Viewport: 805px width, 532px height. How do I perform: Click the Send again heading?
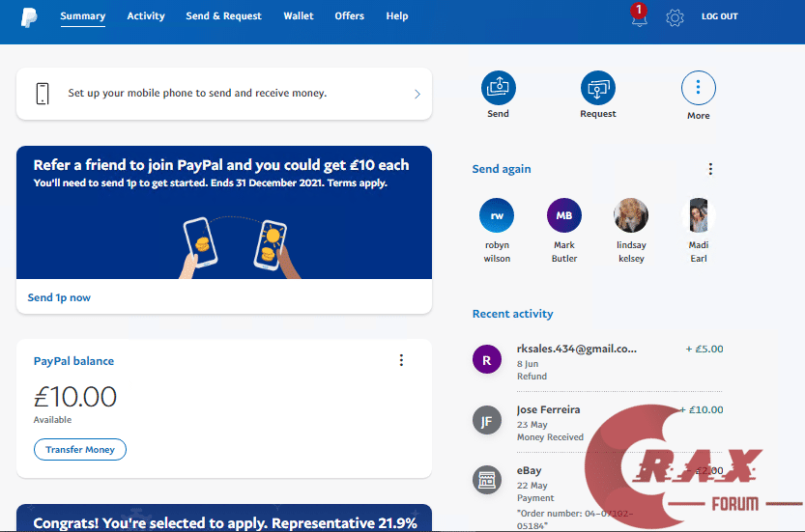[502, 169]
